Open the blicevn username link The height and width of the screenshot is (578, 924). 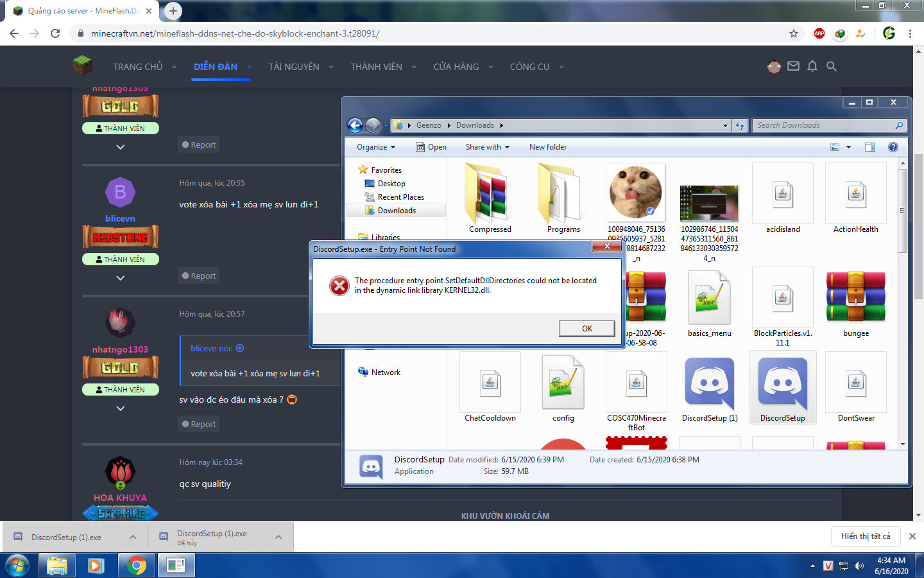click(x=120, y=219)
